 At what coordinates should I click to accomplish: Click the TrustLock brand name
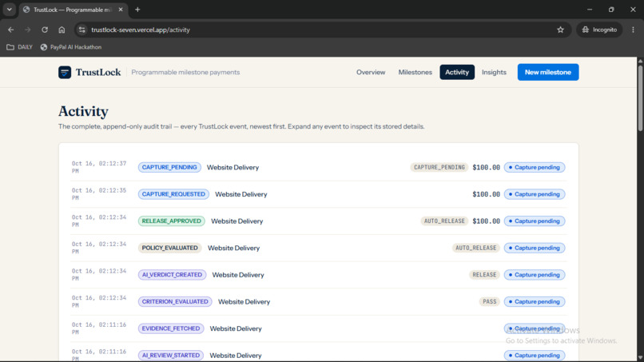[x=98, y=72]
